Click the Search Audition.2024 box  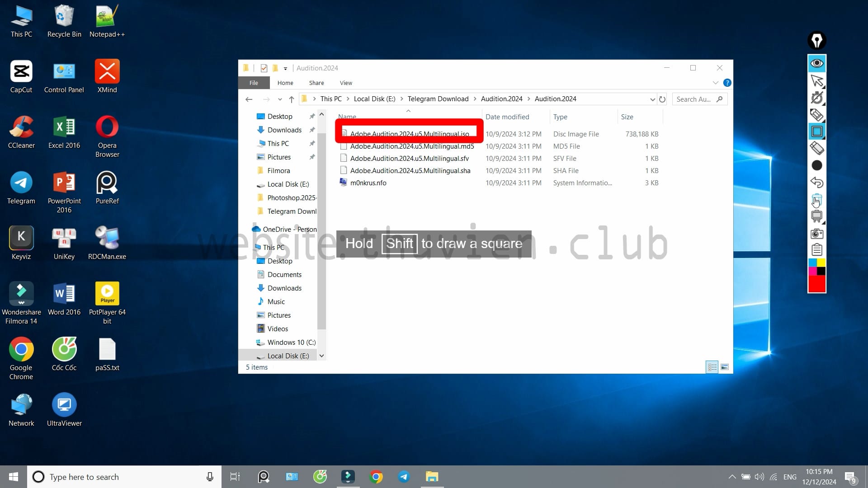point(699,99)
